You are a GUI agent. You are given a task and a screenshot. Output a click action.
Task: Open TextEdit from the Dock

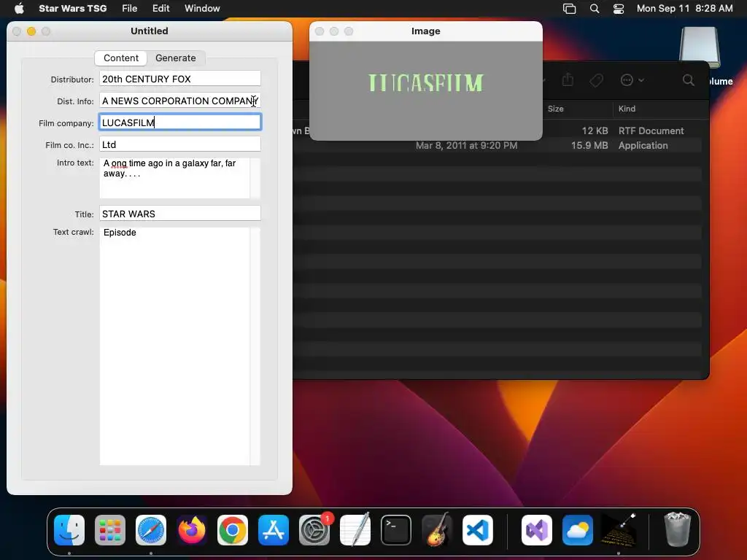coord(355,530)
